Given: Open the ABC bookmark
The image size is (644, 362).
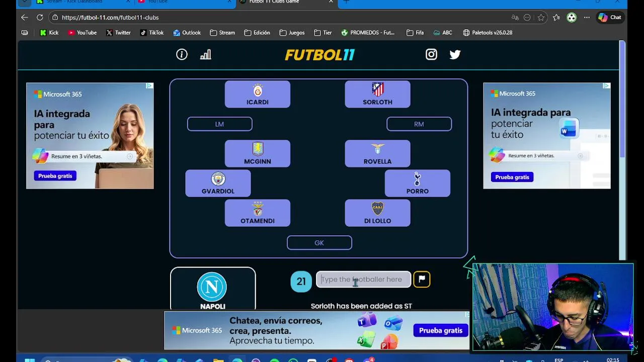Looking at the screenshot, I should (442, 33).
